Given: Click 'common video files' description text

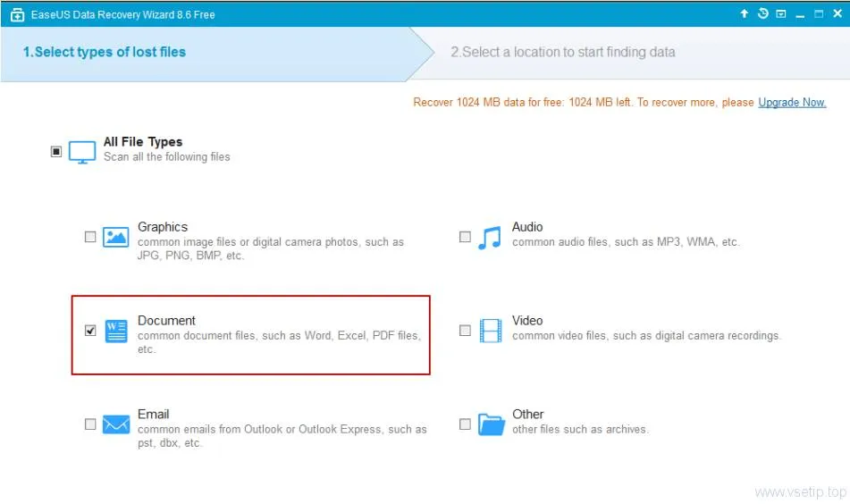Looking at the screenshot, I should click(x=646, y=336).
